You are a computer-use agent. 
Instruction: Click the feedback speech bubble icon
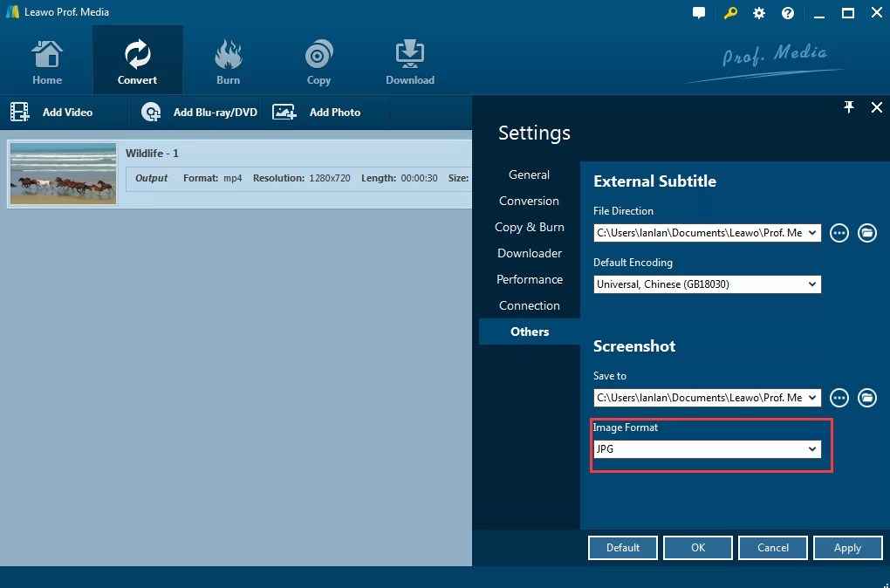(700, 12)
